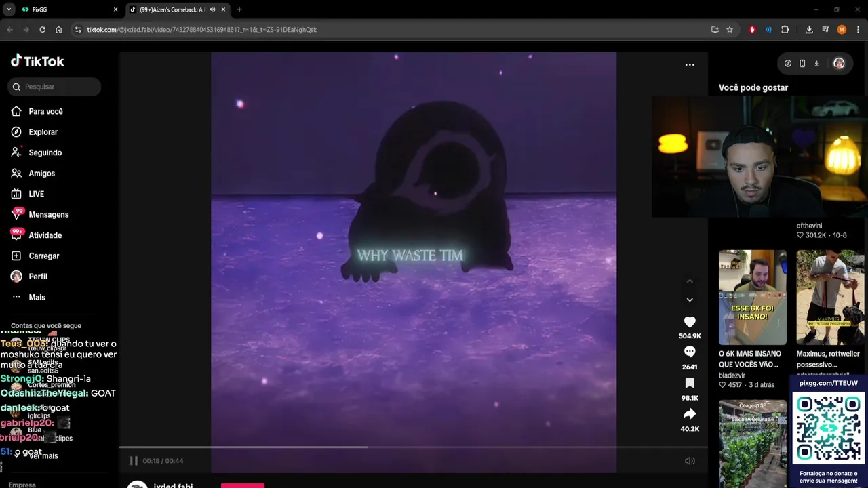Reload the page
The image size is (868, 488).
(x=42, y=30)
